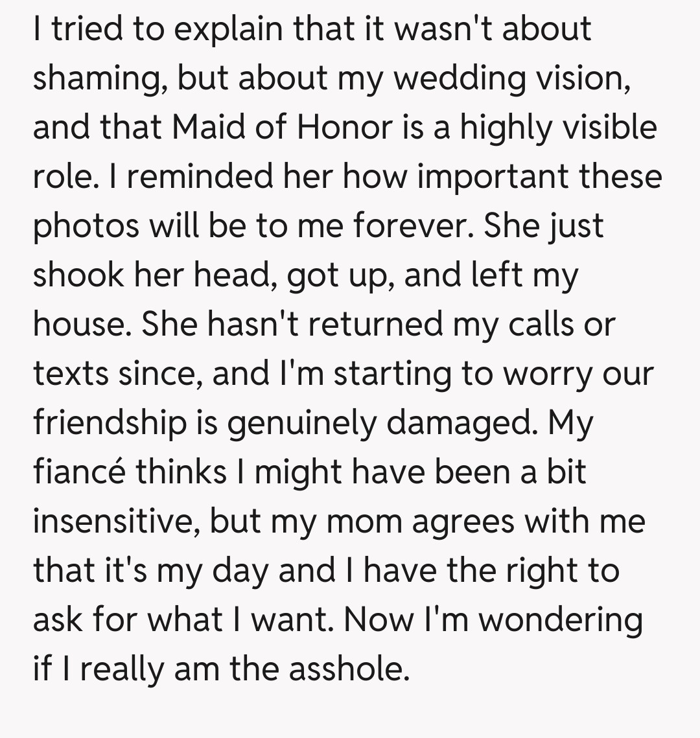Click the phrase "highly visible"

point(559,127)
